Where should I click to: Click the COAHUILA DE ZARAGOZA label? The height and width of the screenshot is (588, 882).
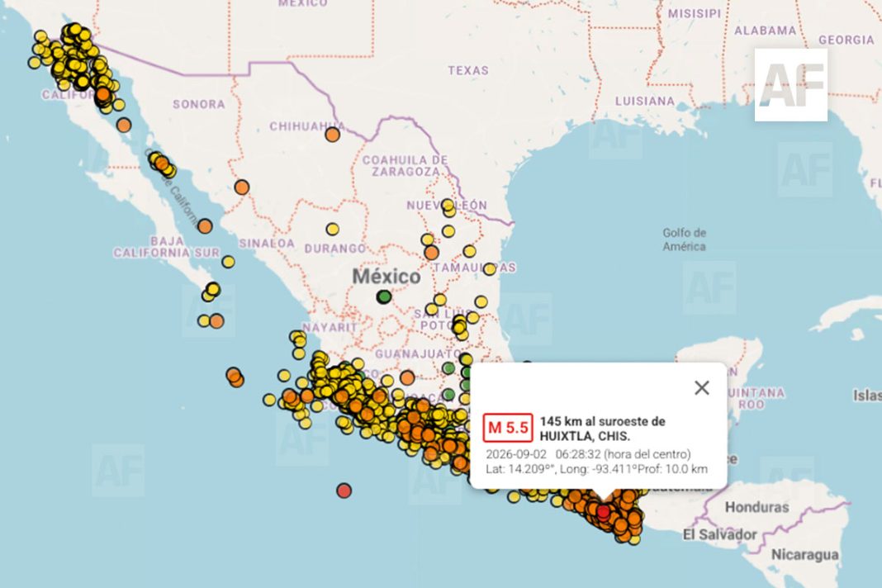coord(405,165)
